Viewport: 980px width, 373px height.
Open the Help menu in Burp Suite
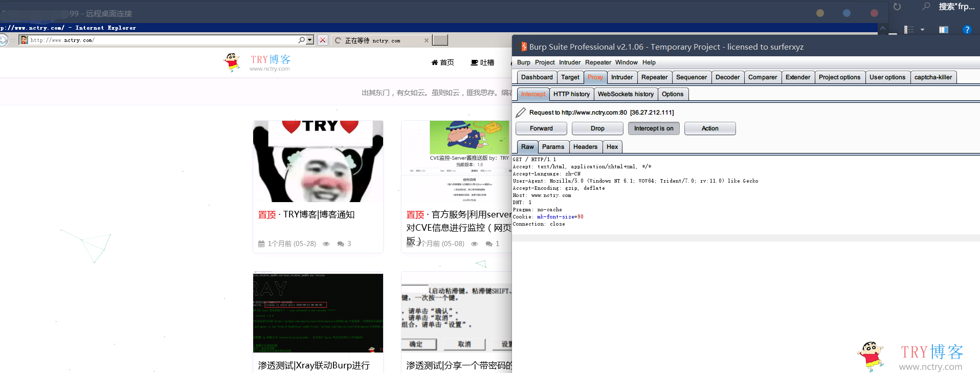click(649, 62)
